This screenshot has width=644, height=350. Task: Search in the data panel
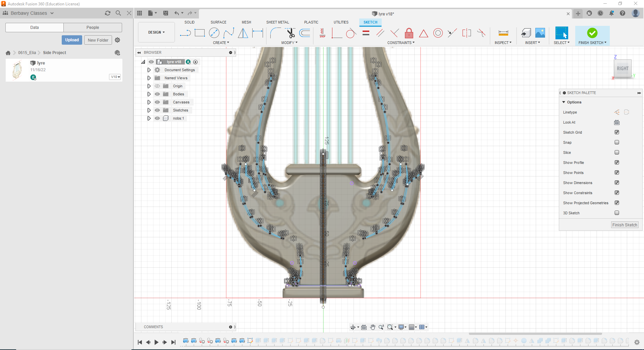pyautogui.click(x=118, y=13)
